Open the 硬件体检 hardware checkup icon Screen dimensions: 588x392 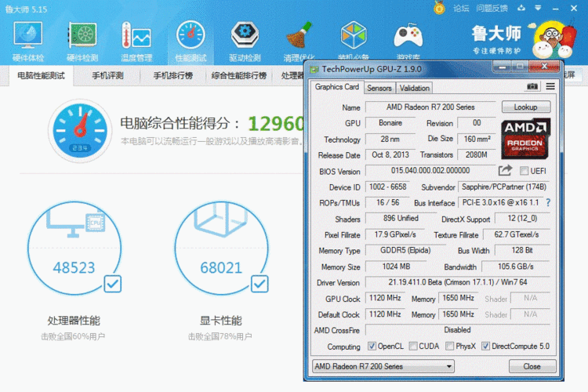click(x=27, y=41)
